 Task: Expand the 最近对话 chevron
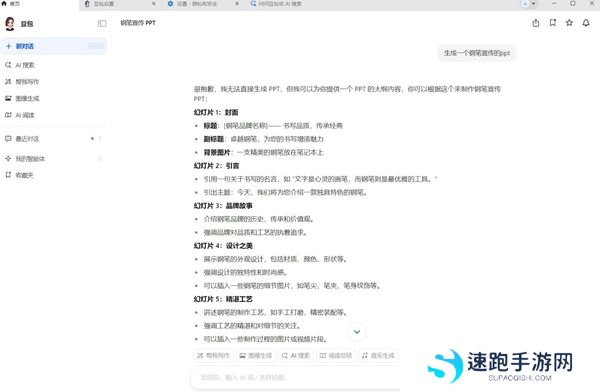coord(100,139)
